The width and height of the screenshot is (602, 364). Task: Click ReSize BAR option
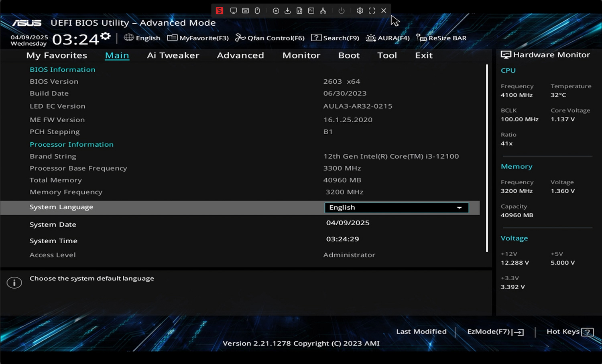[x=441, y=38]
